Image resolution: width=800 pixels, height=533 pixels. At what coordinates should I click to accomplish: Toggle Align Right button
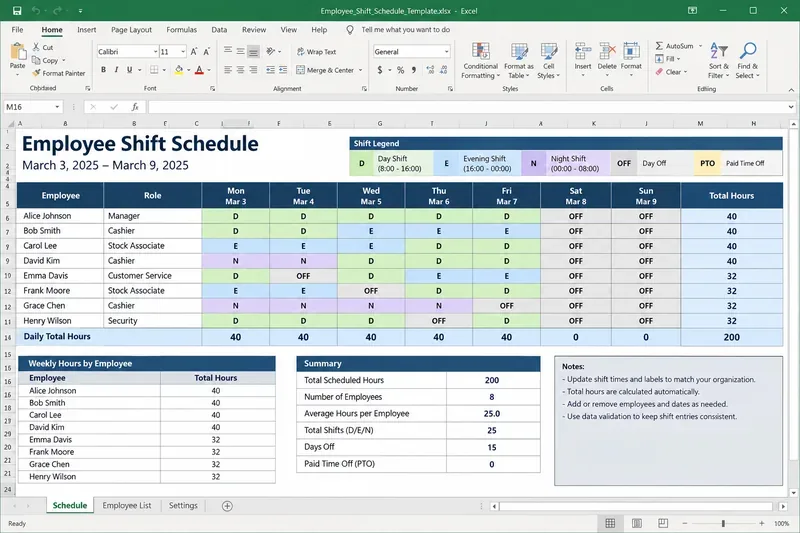(x=253, y=69)
